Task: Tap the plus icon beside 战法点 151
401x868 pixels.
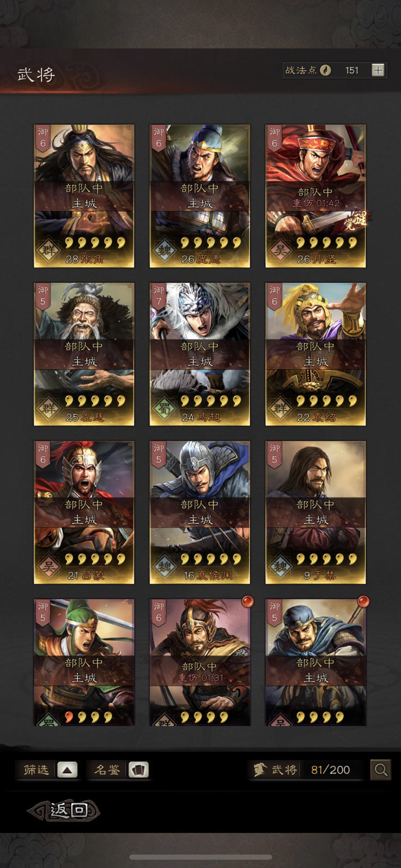Action: click(x=378, y=70)
